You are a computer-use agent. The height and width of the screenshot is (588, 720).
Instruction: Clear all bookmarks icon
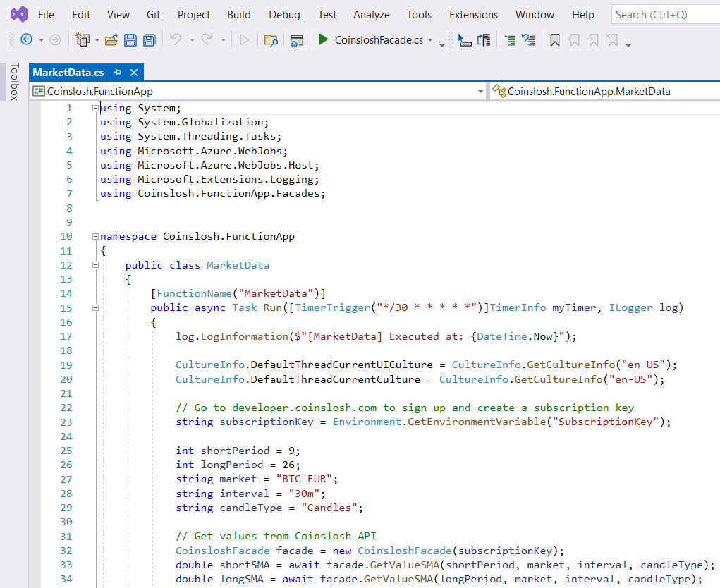611,40
